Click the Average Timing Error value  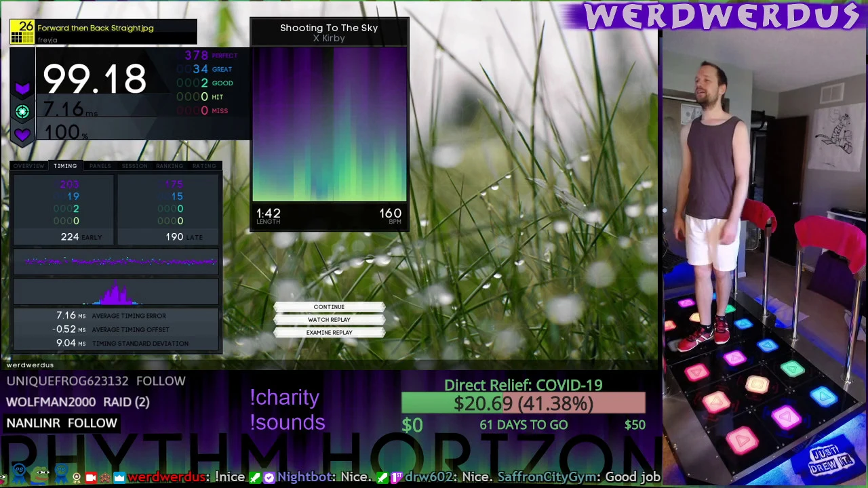71,316
